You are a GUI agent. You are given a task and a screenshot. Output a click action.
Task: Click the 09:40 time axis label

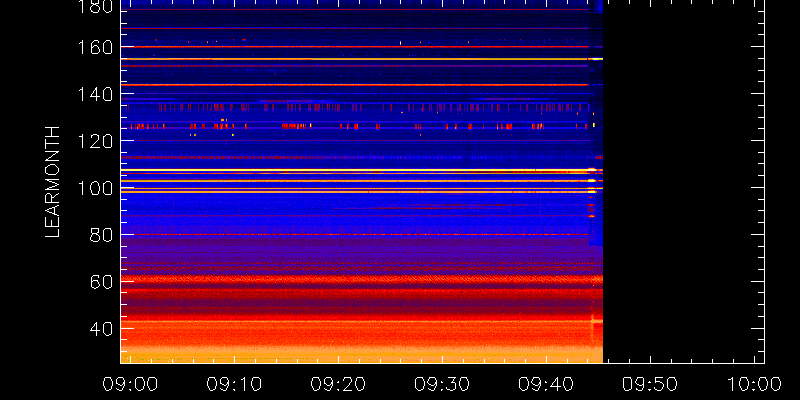tap(546, 384)
